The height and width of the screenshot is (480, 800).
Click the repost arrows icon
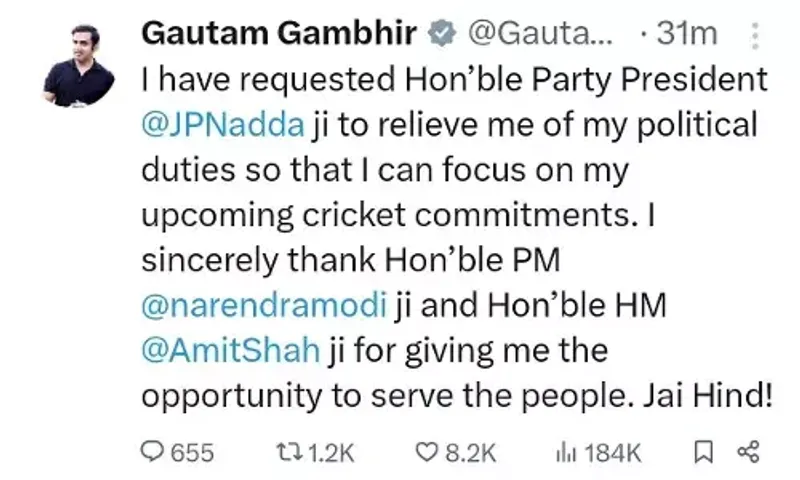[287, 453]
